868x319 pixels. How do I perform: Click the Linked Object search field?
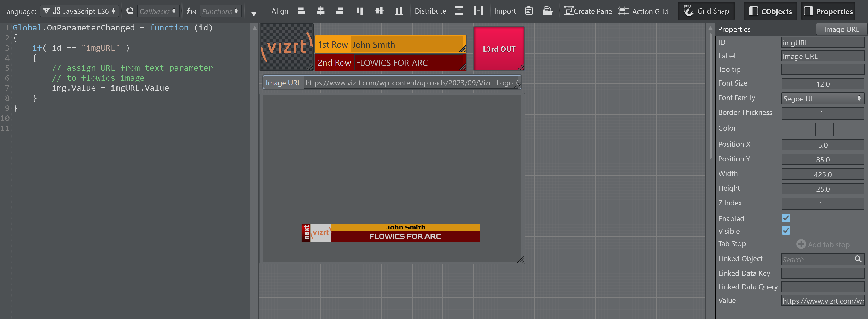817,259
